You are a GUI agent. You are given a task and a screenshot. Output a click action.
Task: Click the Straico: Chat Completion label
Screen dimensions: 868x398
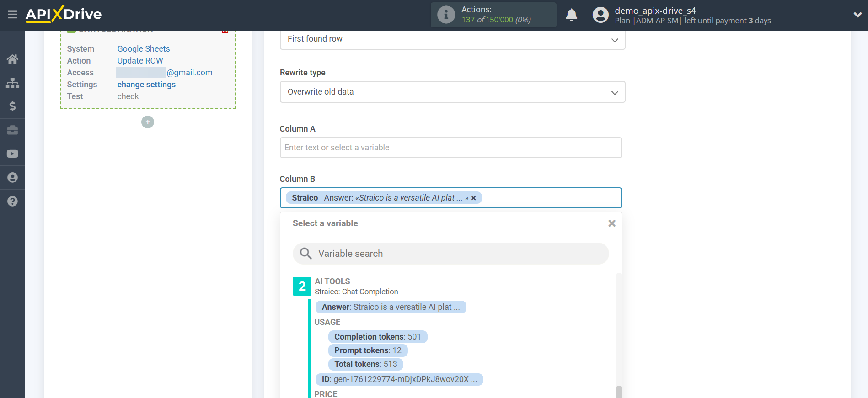pyautogui.click(x=356, y=292)
